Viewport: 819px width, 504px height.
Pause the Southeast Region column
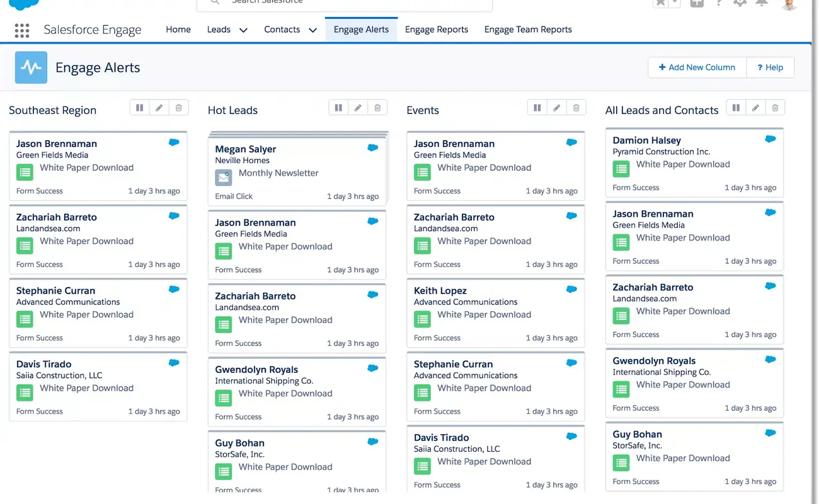(140, 108)
